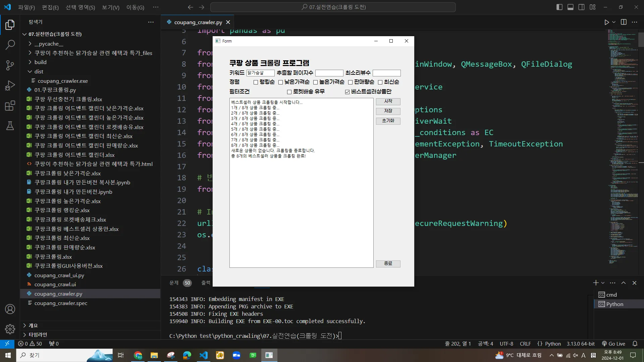Uncheck the 베스트셀러상품만 checkbox
644x362 pixels.
click(347, 92)
